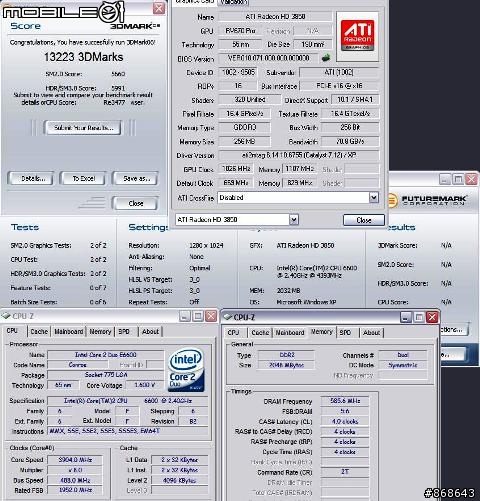Close the left CPU-Z window
The height and width of the screenshot is (501, 480).
pyautogui.click(x=211, y=316)
